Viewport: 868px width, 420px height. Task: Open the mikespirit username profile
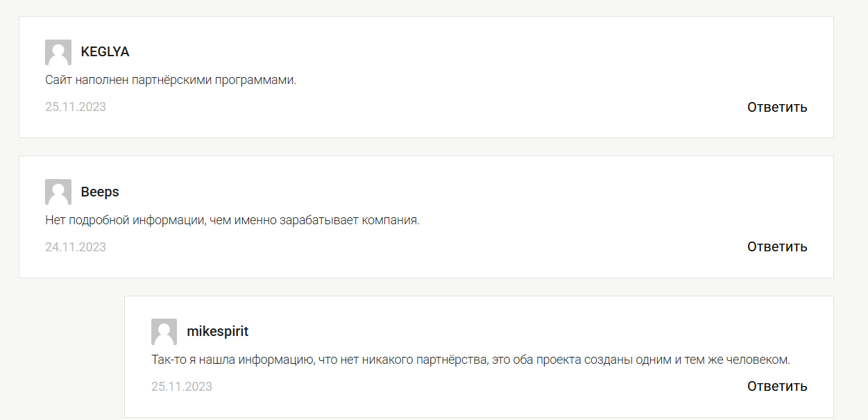(217, 331)
